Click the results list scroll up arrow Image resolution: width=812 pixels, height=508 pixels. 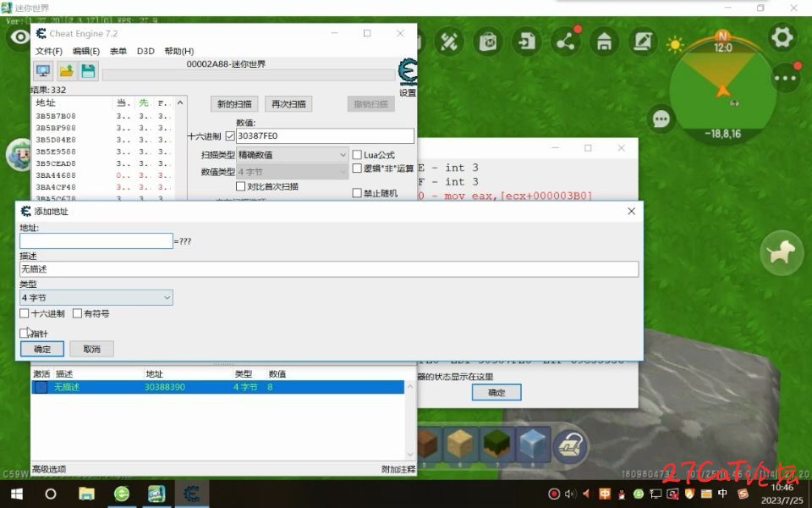[x=180, y=102]
